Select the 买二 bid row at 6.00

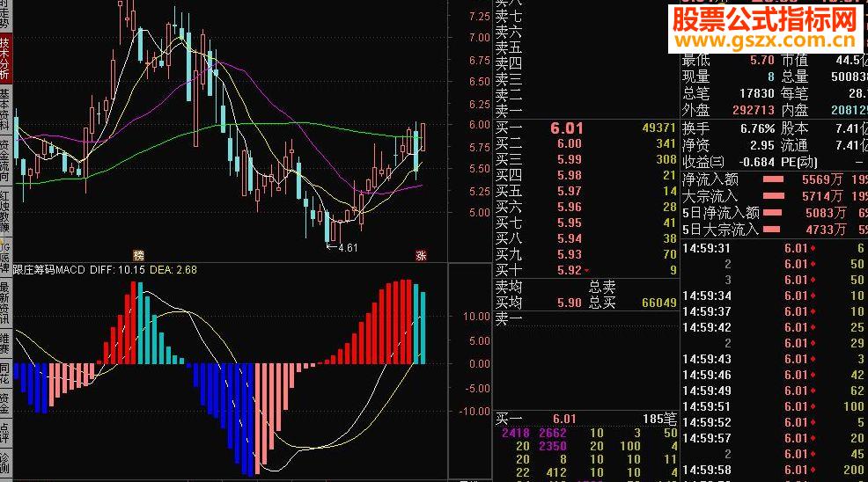point(585,143)
